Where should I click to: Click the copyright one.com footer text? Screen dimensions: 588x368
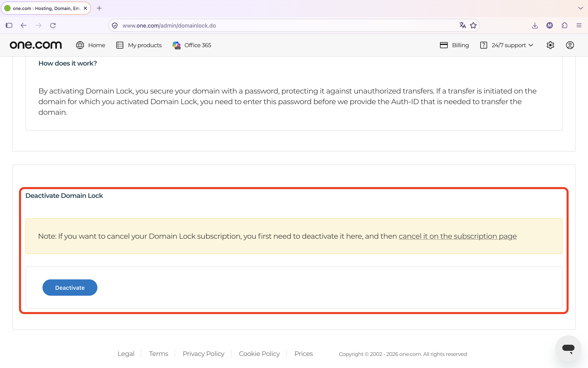[403, 354]
